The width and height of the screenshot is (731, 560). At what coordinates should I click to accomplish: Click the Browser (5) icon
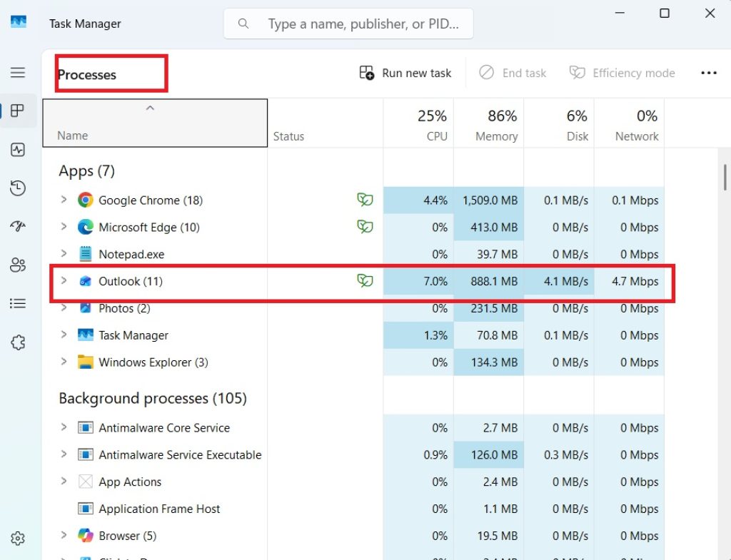pos(86,535)
